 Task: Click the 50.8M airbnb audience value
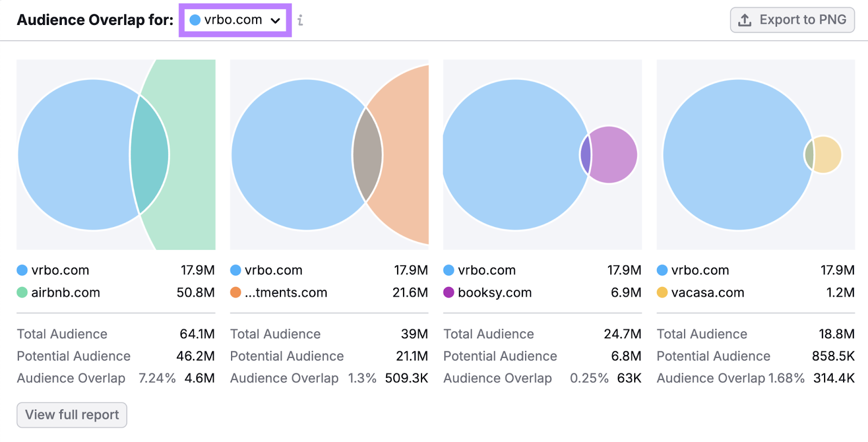tap(196, 293)
